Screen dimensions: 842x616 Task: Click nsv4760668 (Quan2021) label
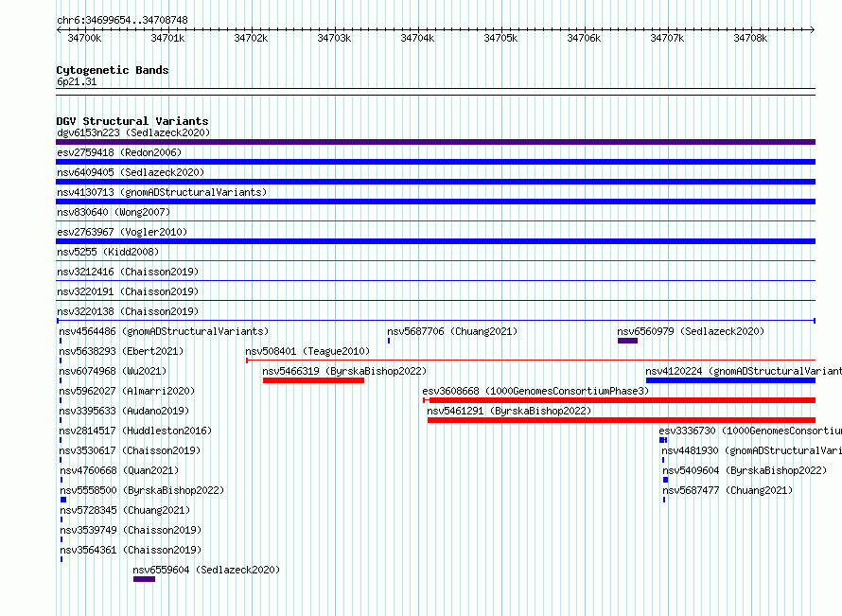pos(119,470)
